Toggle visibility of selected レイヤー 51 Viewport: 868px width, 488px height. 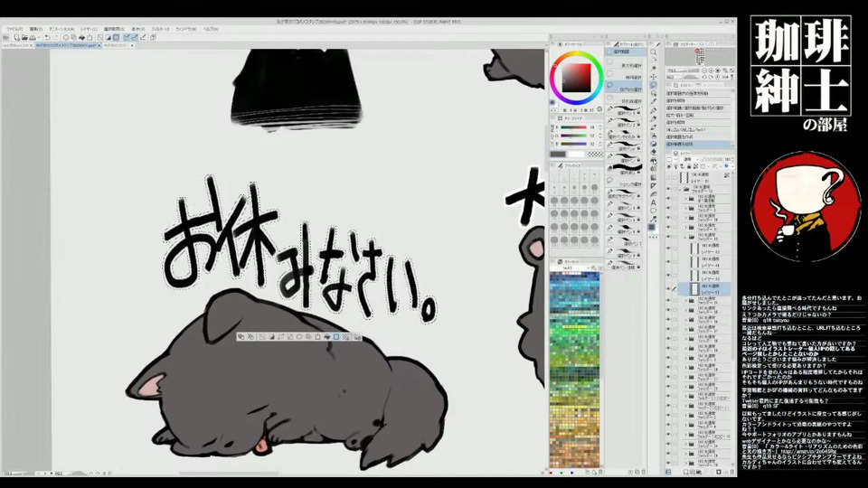[x=668, y=288]
